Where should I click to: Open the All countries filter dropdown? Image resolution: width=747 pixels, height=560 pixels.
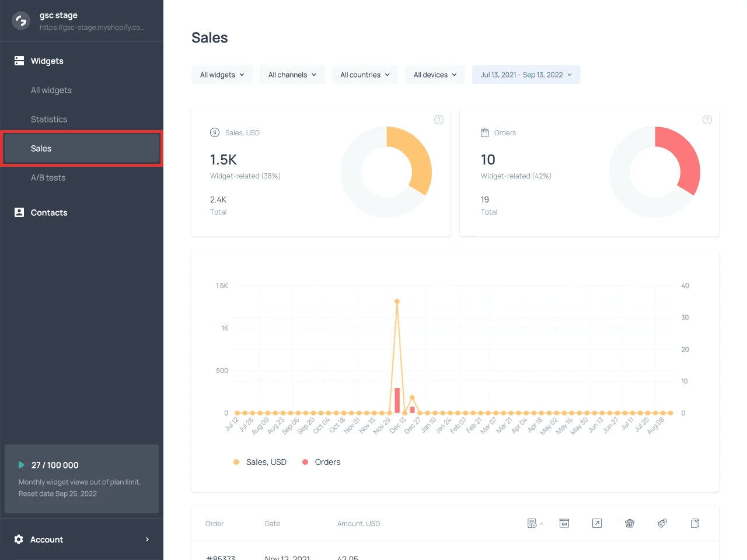(x=364, y=75)
